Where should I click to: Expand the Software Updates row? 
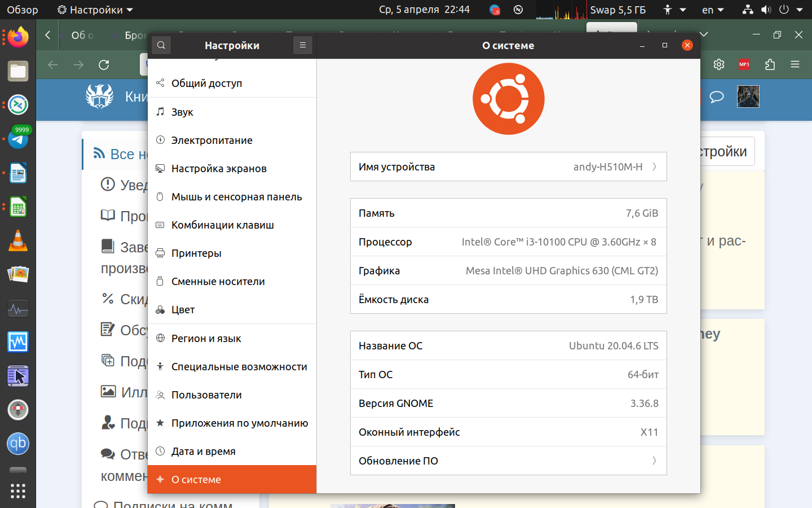pos(508,461)
